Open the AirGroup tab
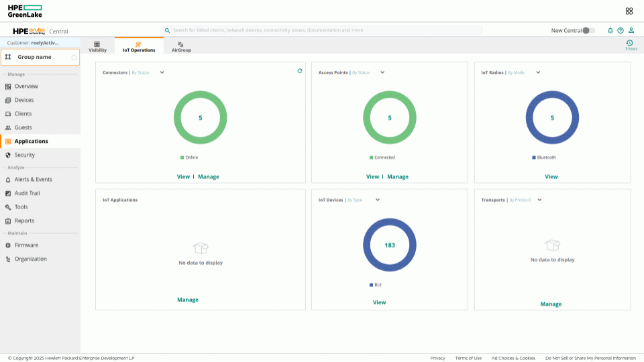Viewport: 644px width, 362px height. tap(181, 46)
